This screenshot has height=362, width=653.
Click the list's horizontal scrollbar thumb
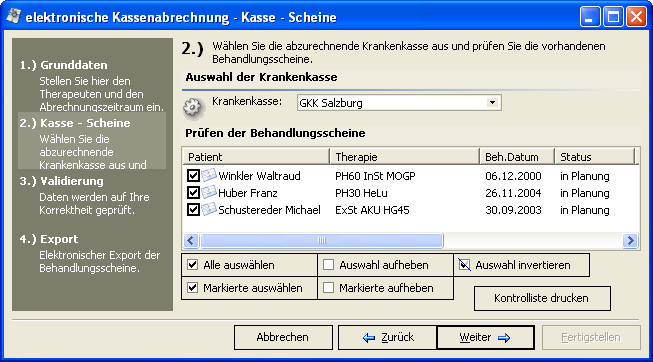point(322,240)
